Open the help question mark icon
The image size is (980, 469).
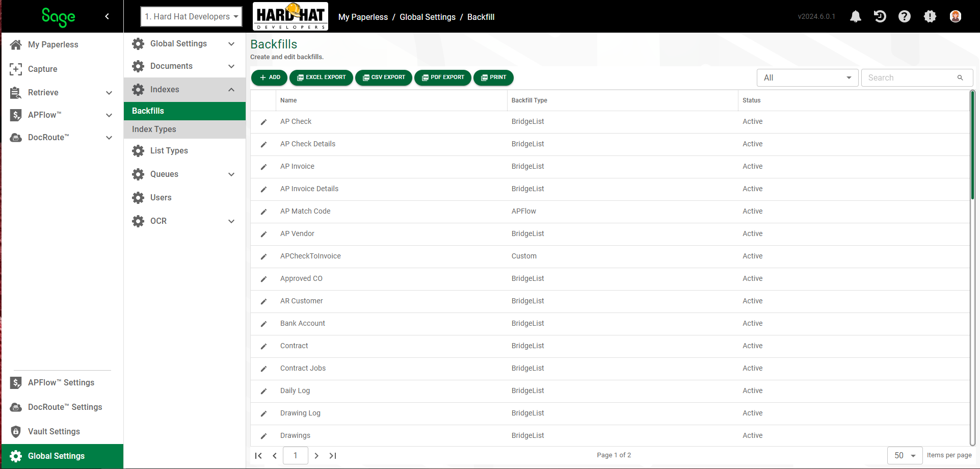tap(905, 16)
